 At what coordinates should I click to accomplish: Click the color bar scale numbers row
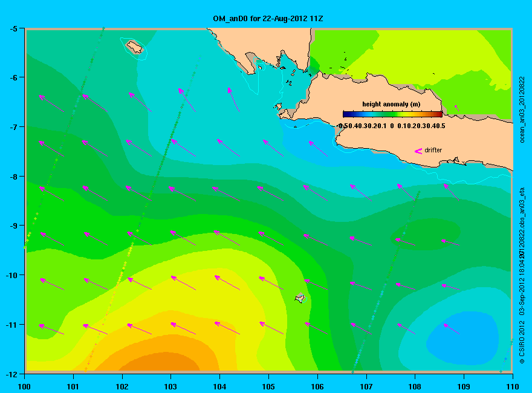coord(392,126)
